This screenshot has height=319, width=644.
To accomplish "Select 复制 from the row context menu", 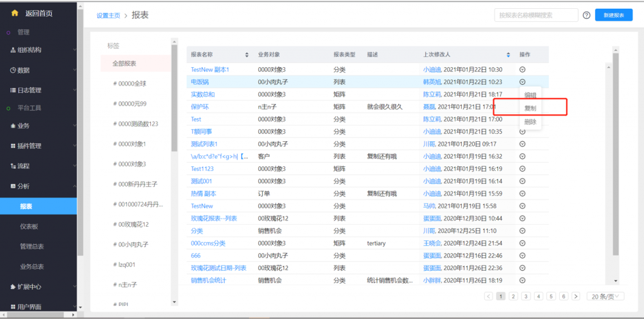I will pyautogui.click(x=530, y=109).
